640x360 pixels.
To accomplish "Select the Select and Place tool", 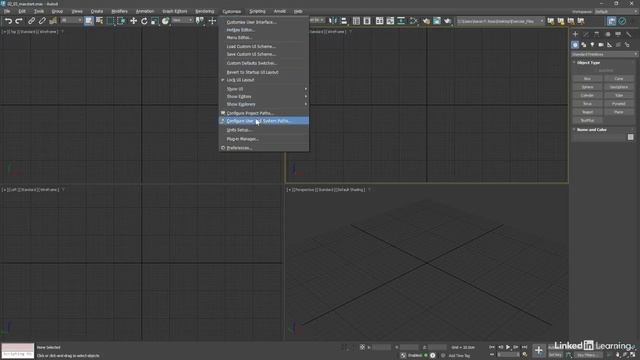I will 165,21.
